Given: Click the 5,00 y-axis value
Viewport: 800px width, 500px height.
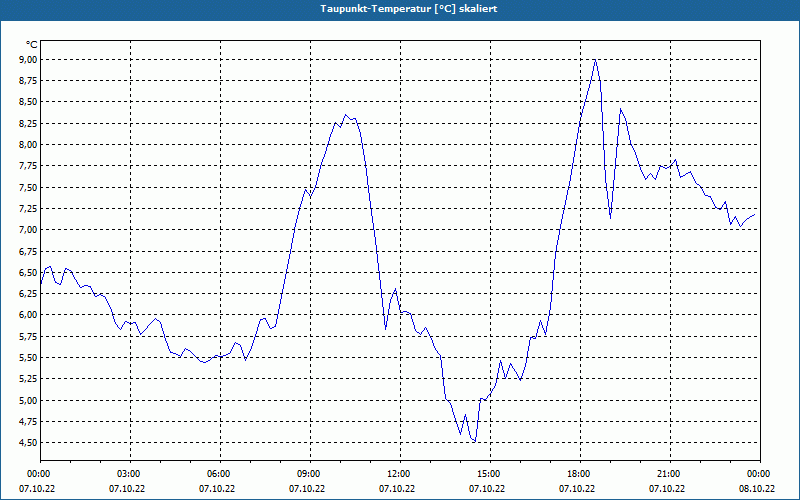Looking at the screenshot, I should click(x=28, y=400).
